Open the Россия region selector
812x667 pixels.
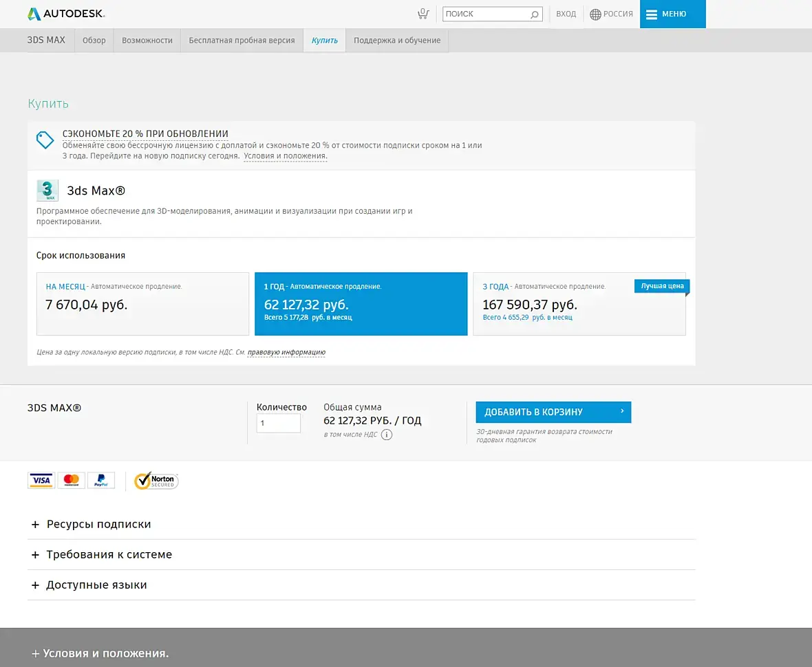(611, 14)
